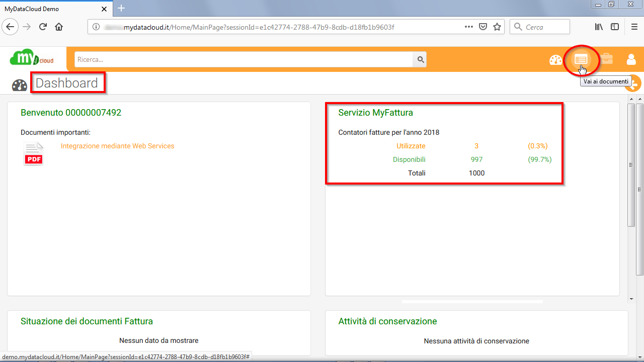Close the MyDataCloud Demo tab
This screenshot has width=644, height=362.
pyautogui.click(x=105, y=9)
